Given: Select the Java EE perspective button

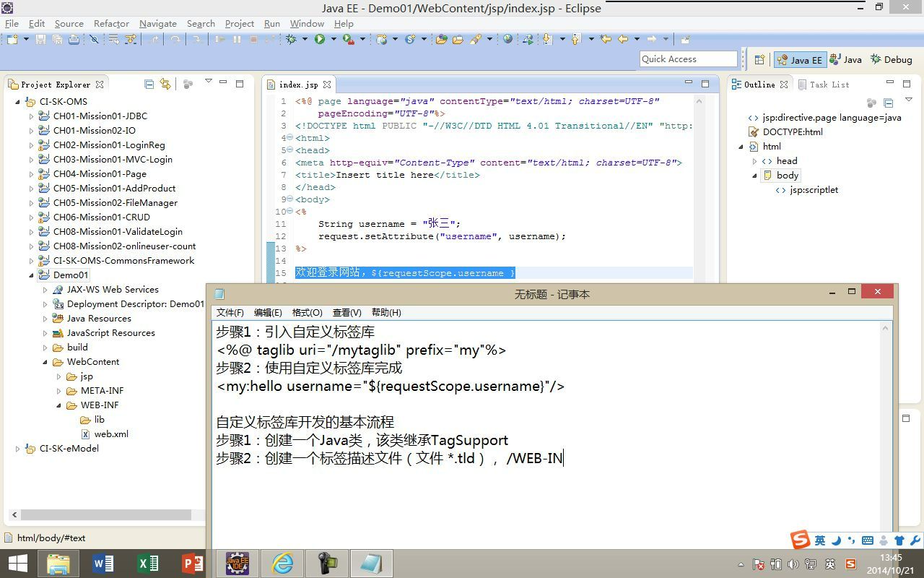Looking at the screenshot, I should pos(799,59).
